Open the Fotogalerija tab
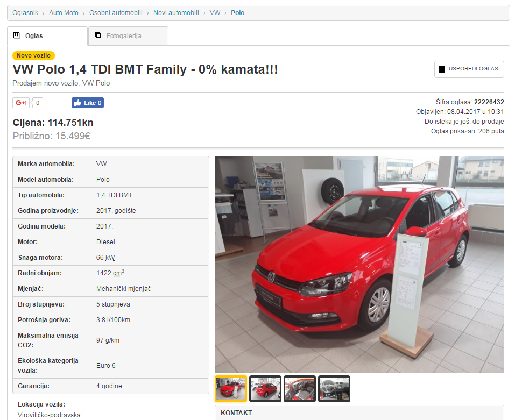The width and height of the screenshot is (515, 420). 128,36
